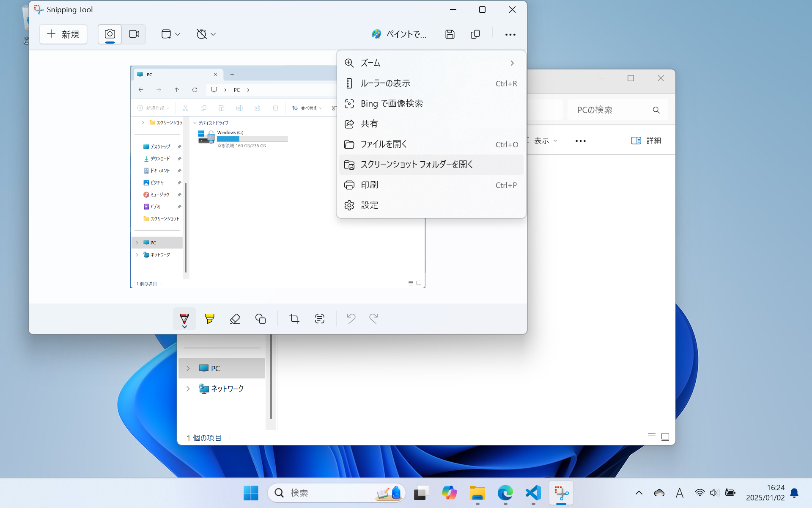The width and height of the screenshot is (812, 508).
Task: Choose スクリーンショット フォルダーを開く menu entry
Action: [x=417, y=165]
